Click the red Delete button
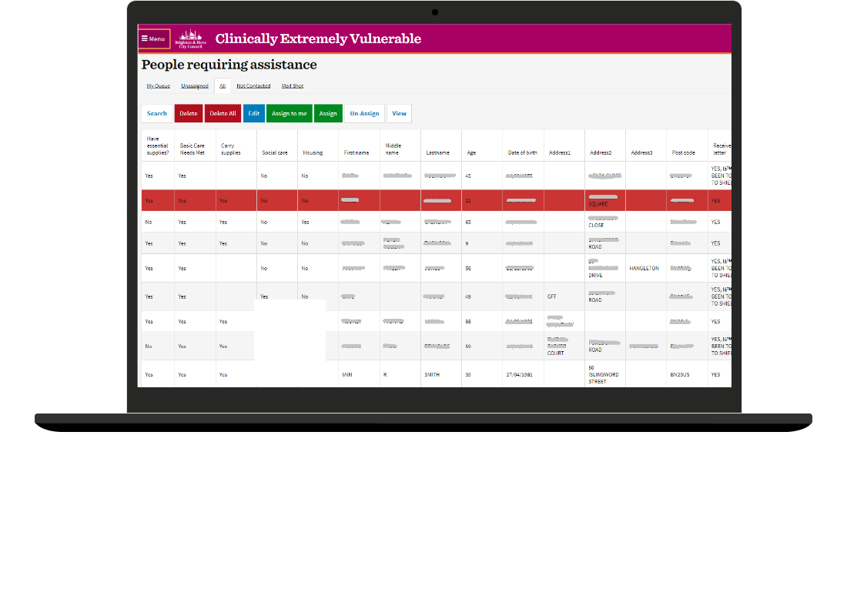This screenshot has width=847, height=616. pyautogui.click(x=189, y=113)
